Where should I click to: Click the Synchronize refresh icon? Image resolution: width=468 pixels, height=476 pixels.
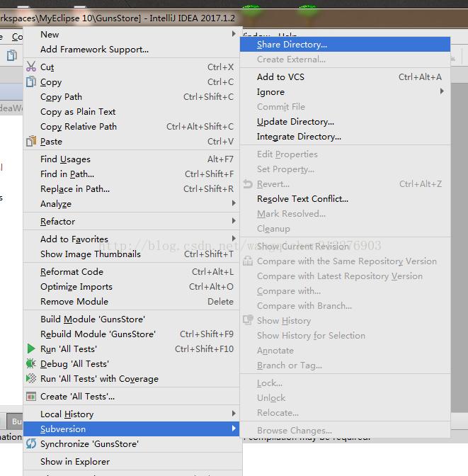click(x=31, y=443)
